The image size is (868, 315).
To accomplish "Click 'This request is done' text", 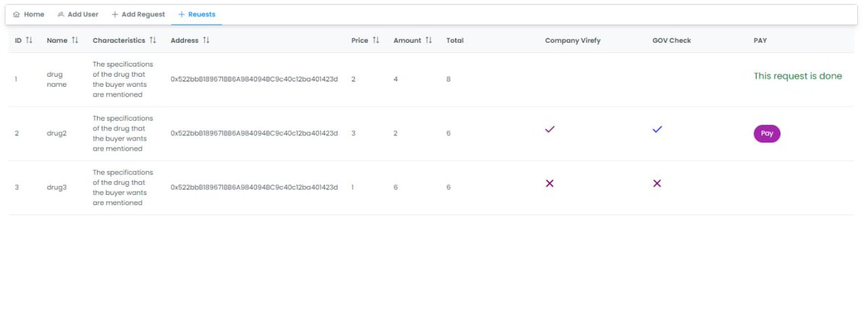I will (x=798, y=76).
